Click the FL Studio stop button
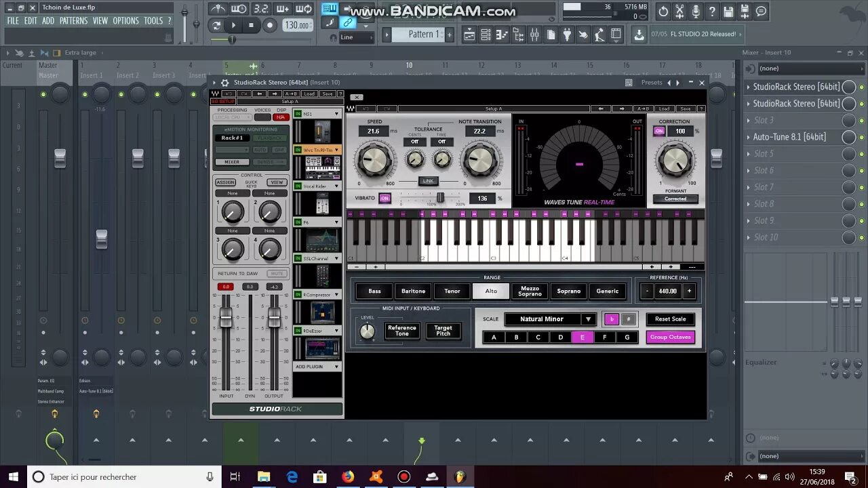The width and height of the screenshot is (868, 488). click(251, 25)
